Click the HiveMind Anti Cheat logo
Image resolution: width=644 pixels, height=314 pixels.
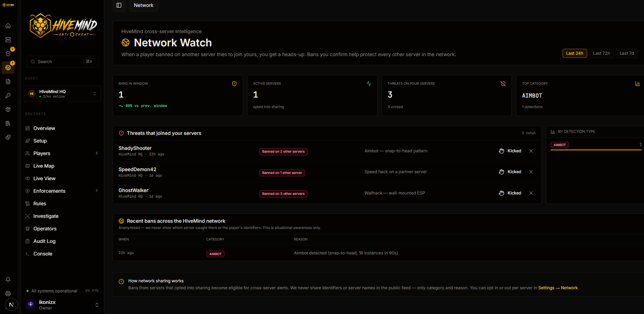click(x=63, y=26)
